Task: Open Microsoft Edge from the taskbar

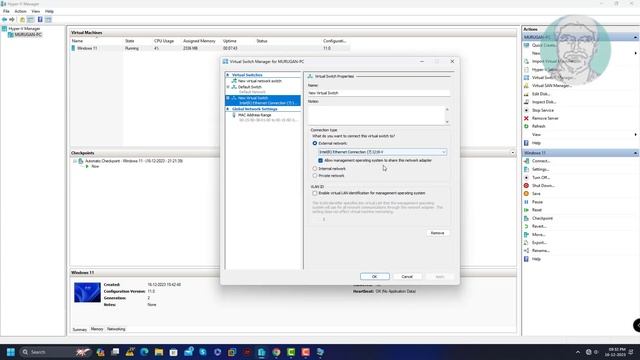Action: 144,352
